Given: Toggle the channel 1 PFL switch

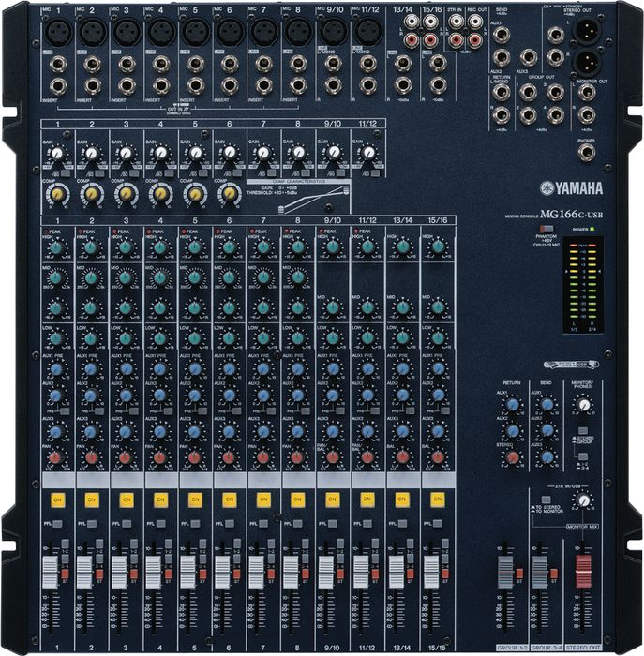Looking at the screenshot, I should pyautogui.click(x=56, y=524).
